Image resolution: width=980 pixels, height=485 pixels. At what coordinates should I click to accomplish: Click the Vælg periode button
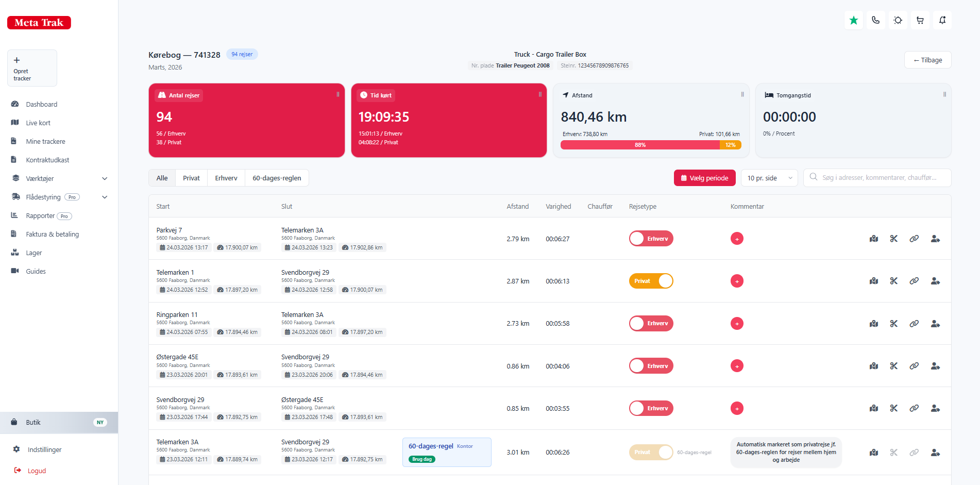click(704, 178)
